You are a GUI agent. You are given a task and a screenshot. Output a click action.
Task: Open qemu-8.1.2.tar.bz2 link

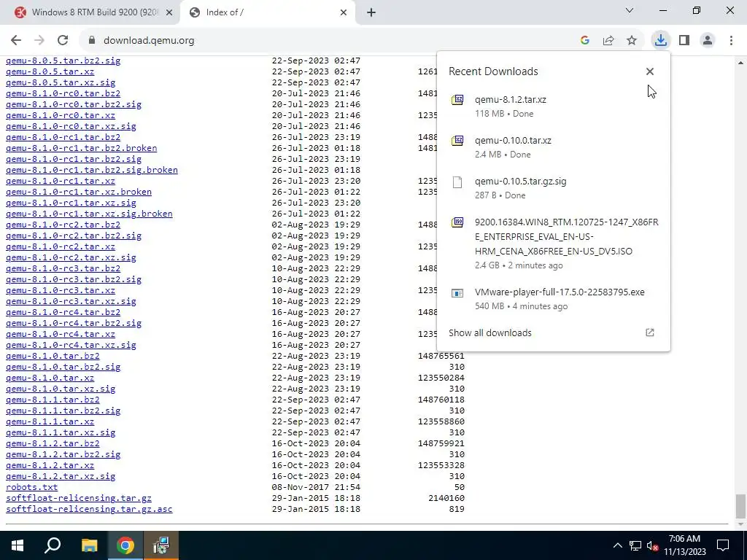(53, 443)
